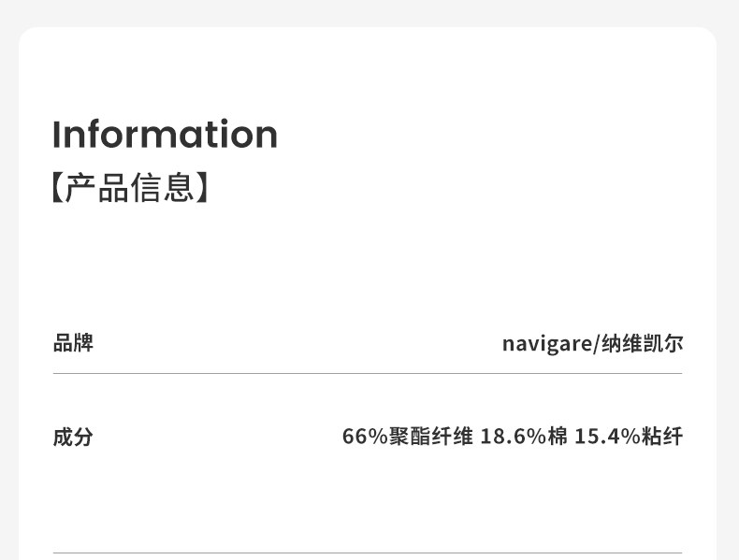Click the 成分 row label
Screen dimensions: 739x560
coord(73,437)
